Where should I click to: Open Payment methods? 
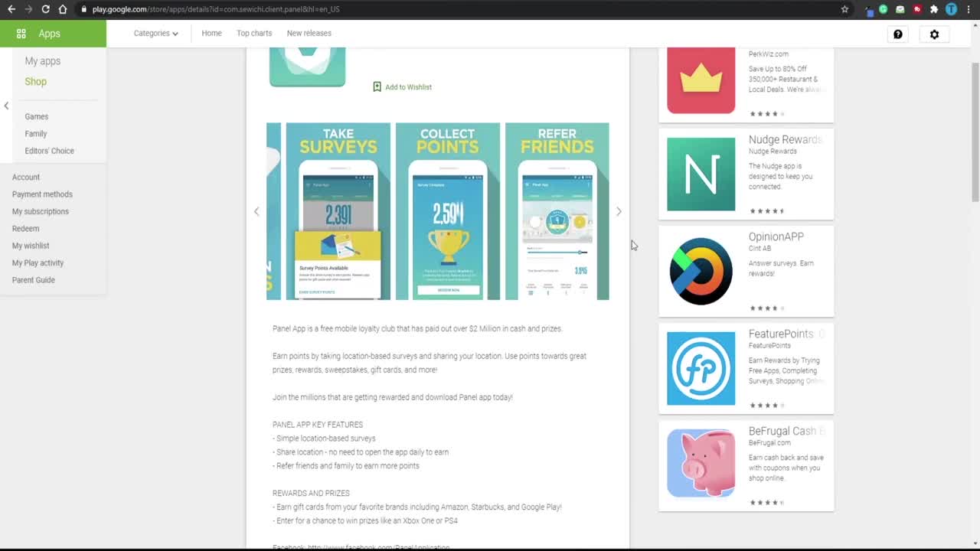[42, 194]
